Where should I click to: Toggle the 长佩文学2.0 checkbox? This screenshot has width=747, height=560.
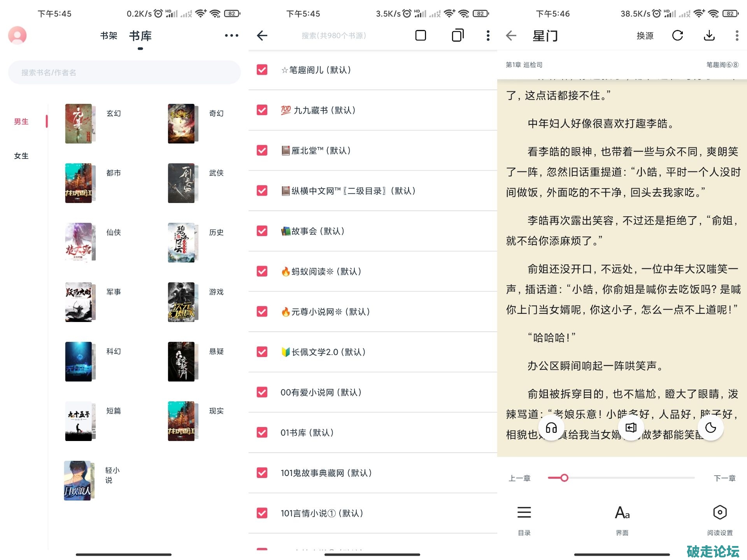[262, 352]
